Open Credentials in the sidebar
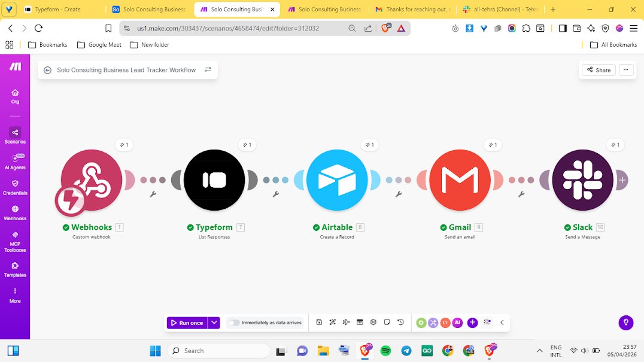The width and height of the screenshot is (644, 362). [15, 187]
